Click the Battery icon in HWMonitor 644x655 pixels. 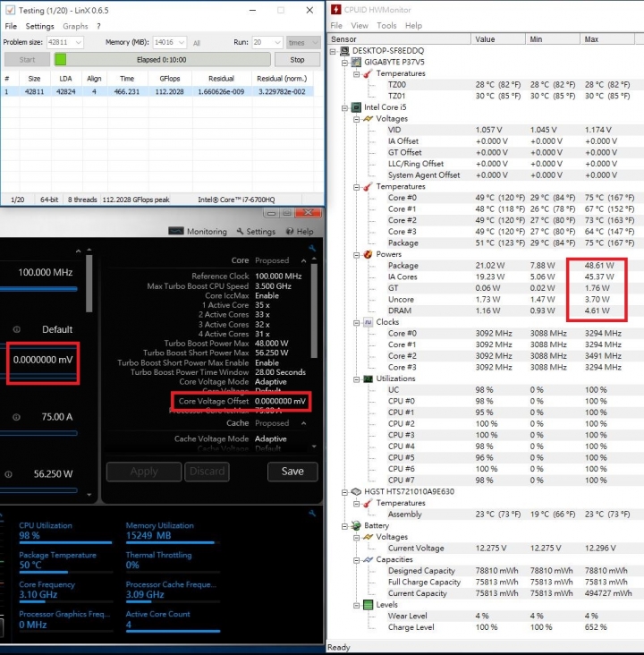coord(356,525)
